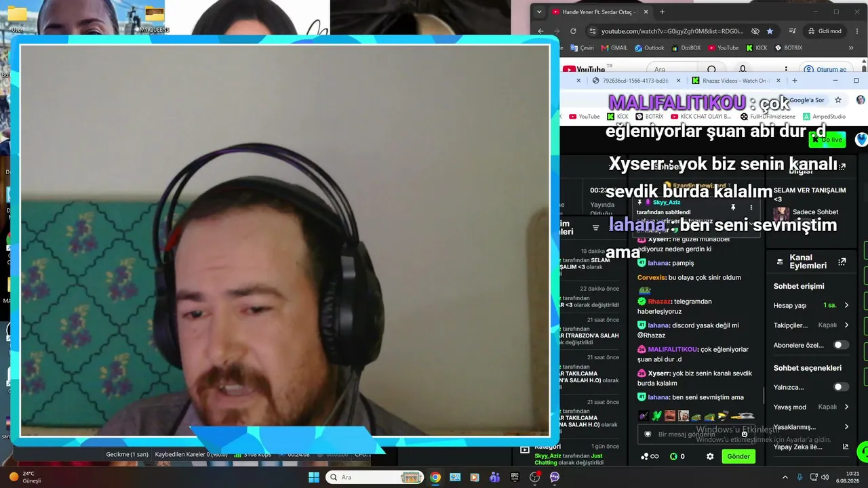Image resolution: width=868 pixels, height=488 pixels.
Task: Open a new tab next to Hande Yener tab
Action: pos(662,12)
